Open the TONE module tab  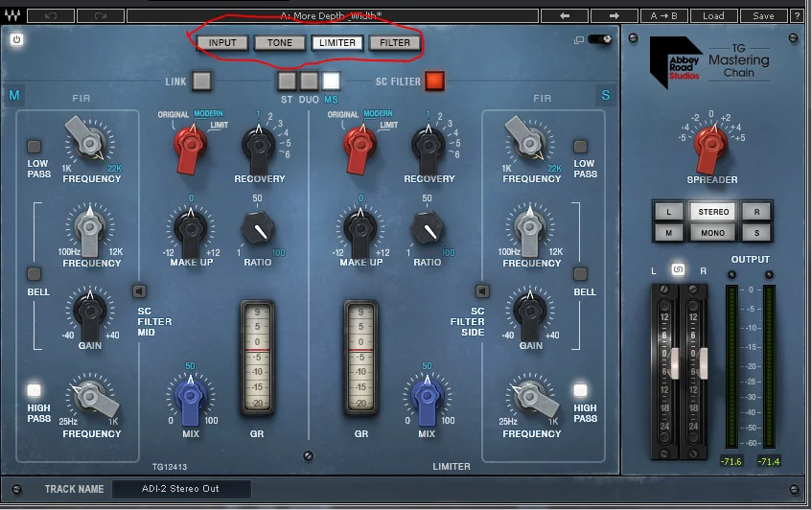pyautogui.click(x=280, y=42)
